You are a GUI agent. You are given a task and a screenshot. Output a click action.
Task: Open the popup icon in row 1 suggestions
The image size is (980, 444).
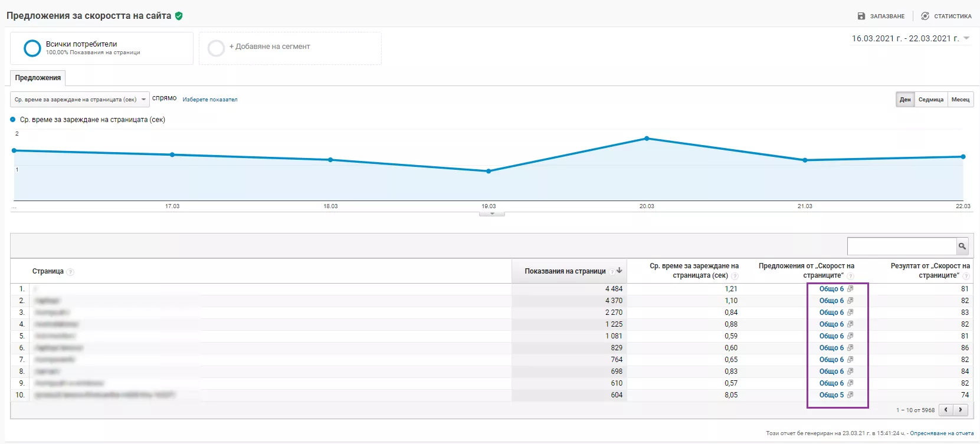pos(850,289)
